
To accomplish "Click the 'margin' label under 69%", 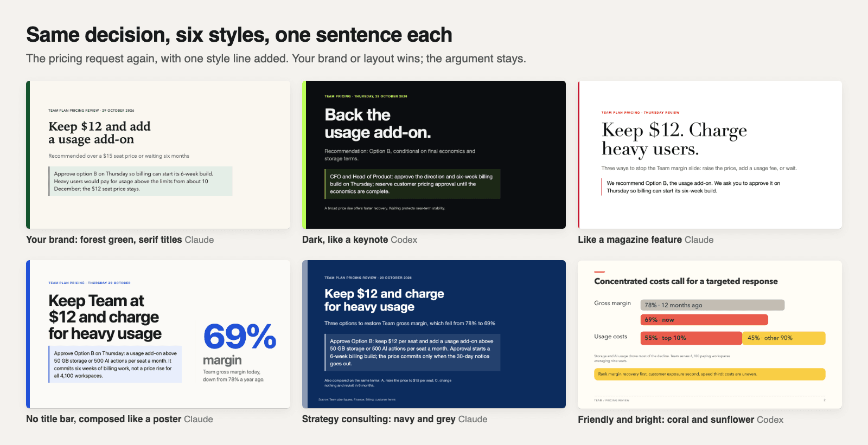I will pyautogui.click(x=222, y=360).
